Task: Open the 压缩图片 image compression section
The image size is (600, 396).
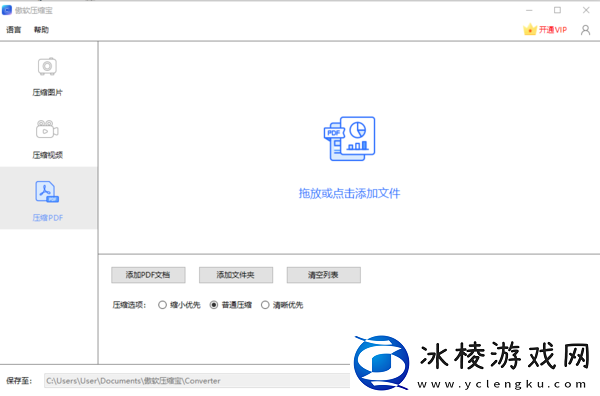Action: [47, 77]
